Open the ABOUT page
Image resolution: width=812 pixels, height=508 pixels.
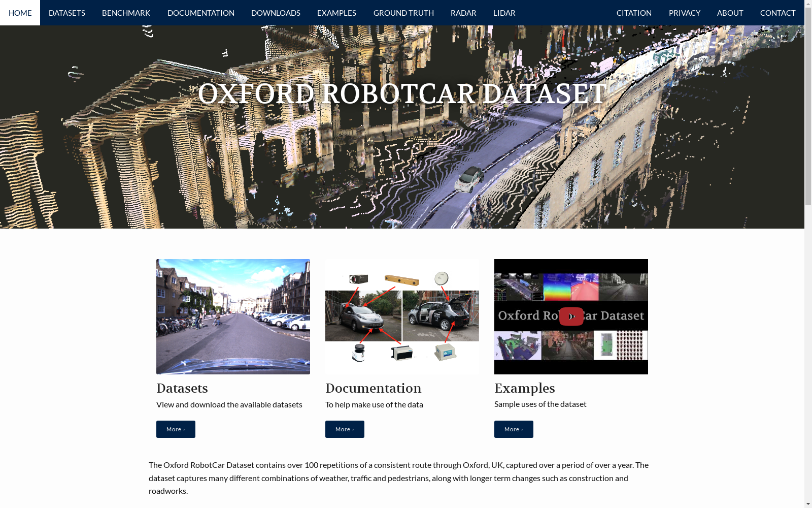(730, 13)
